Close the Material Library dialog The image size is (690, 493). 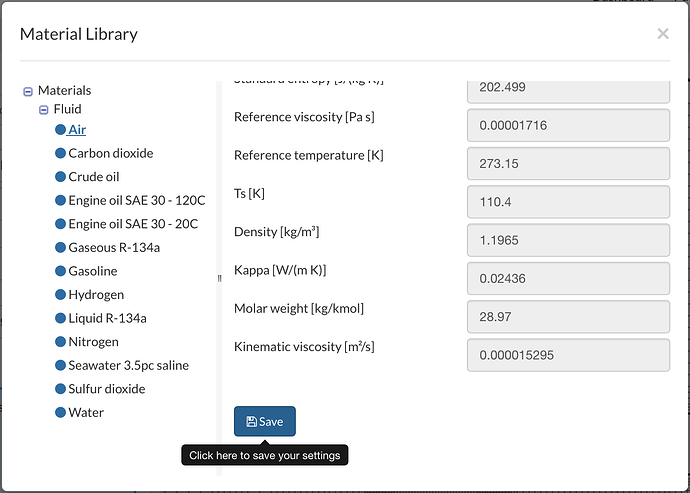662,34
